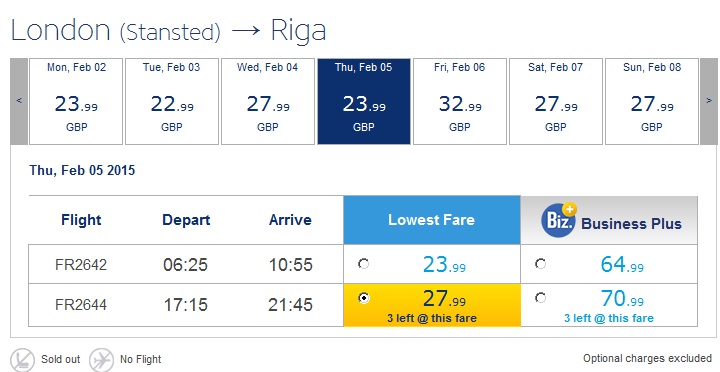Viewport: 720px width, 372px height.
Task: Click the previous week arrow
Action: pyautogui.click(x=19, y=101)
